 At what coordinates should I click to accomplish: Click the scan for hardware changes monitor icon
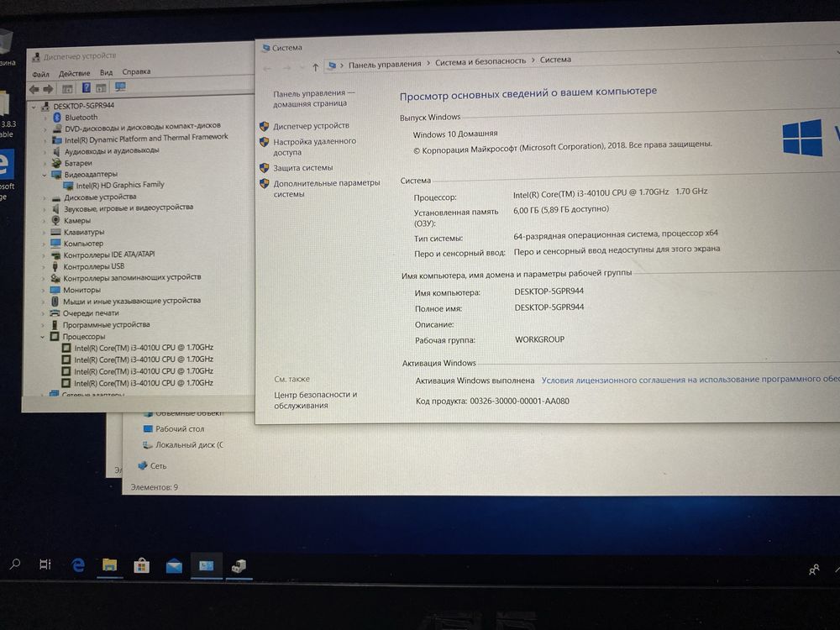click(120, 87)
